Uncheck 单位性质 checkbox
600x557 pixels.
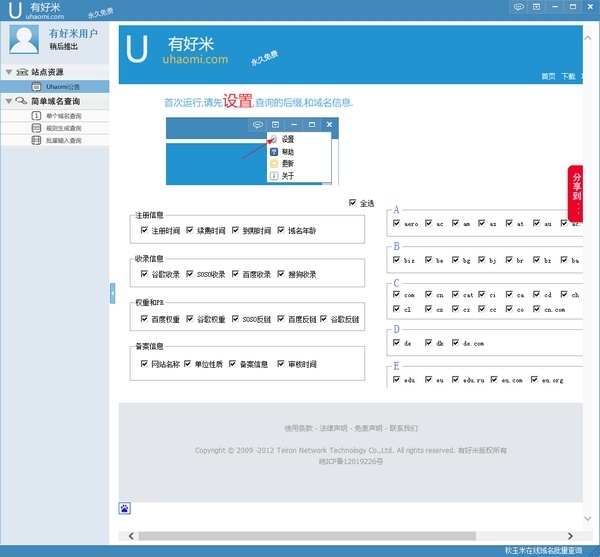[188, 363]
